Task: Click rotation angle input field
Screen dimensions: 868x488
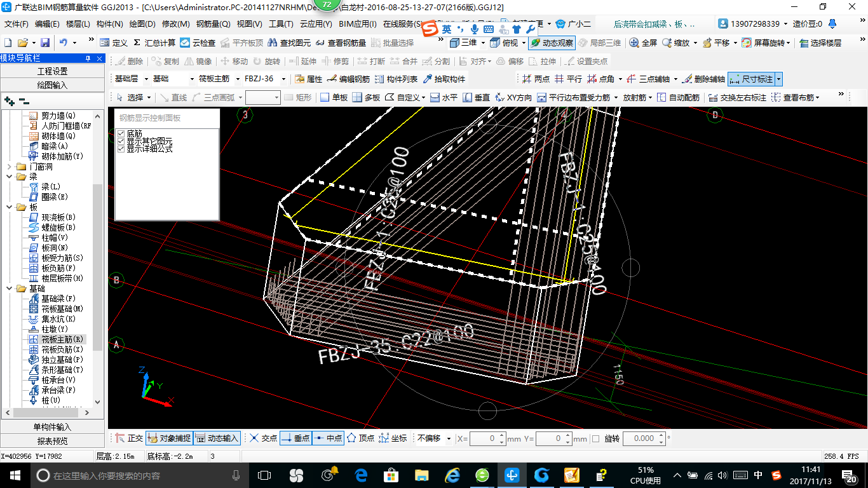Action: (x=644, y=438)
